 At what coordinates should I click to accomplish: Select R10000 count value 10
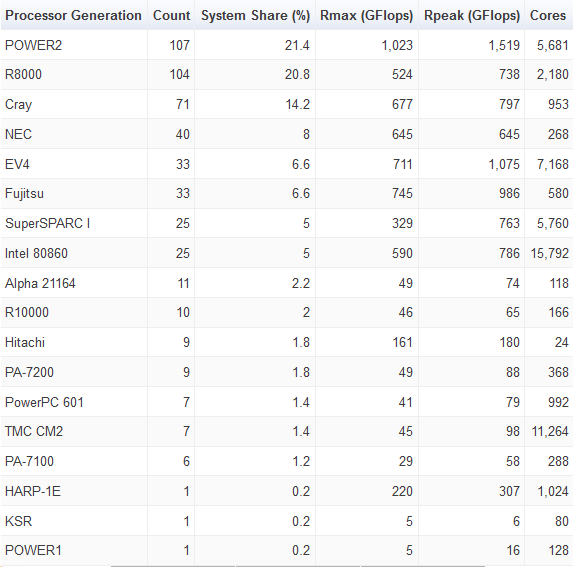coord(183,313)
